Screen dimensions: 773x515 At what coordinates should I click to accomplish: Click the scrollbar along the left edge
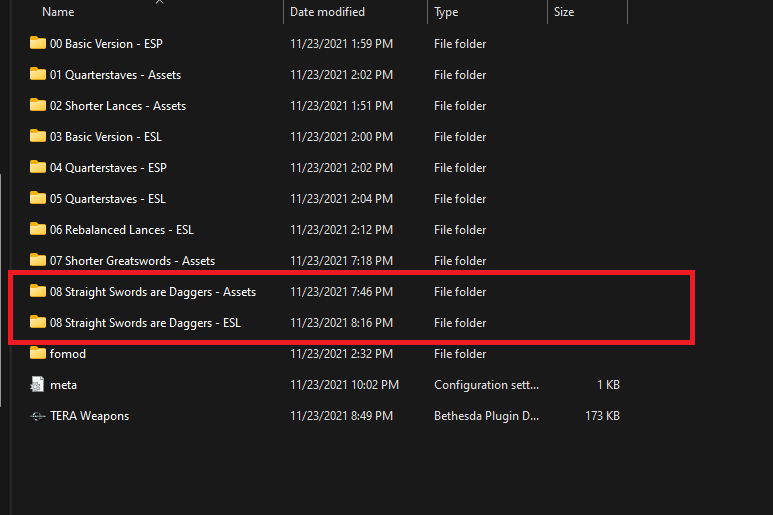tap(1, 290)
